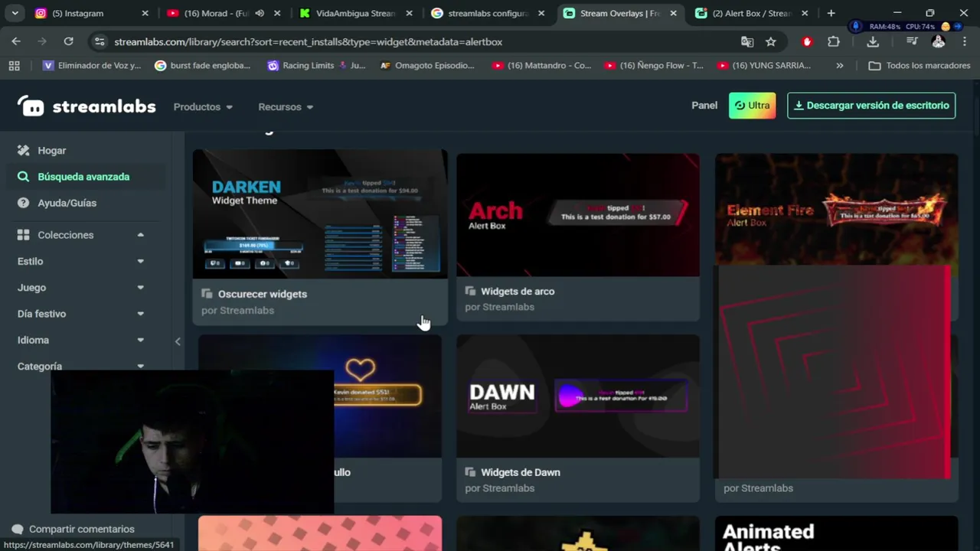Open Ayuda/Guías in the sidebar
The image size is (980, 551).
click(67, 203)
